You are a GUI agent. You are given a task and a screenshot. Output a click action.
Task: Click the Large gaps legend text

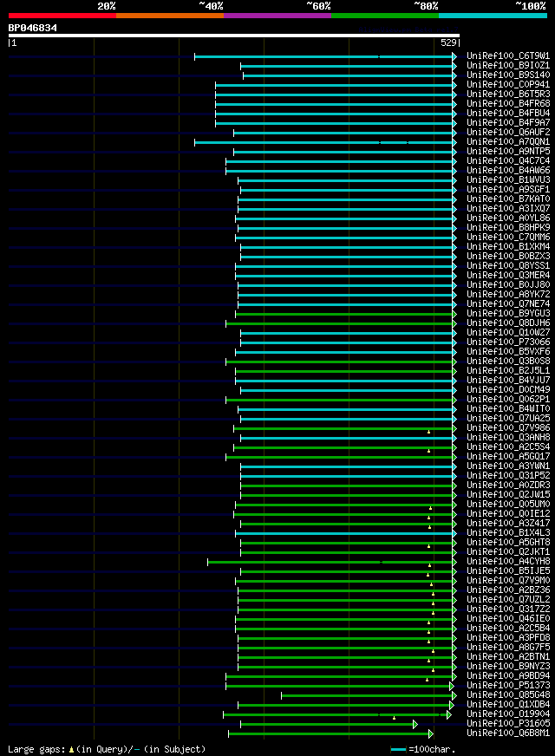(107, 749)
